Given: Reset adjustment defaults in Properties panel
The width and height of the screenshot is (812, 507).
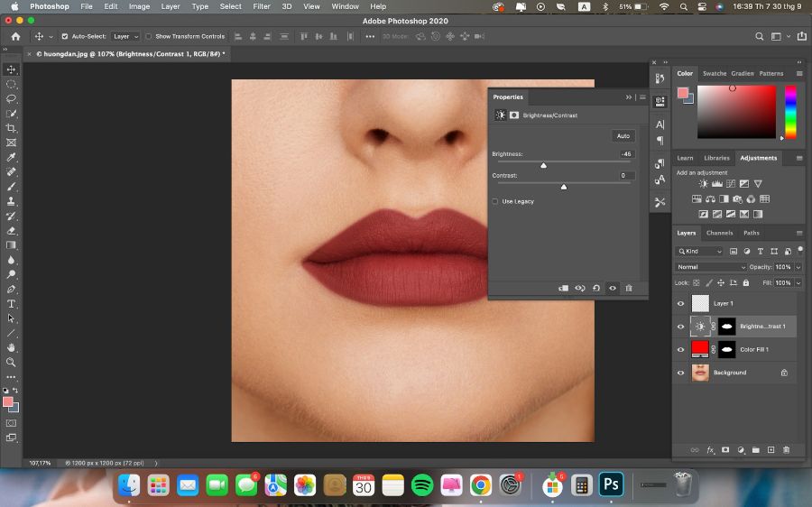Looking at the screenshot, I should [596, 288].
